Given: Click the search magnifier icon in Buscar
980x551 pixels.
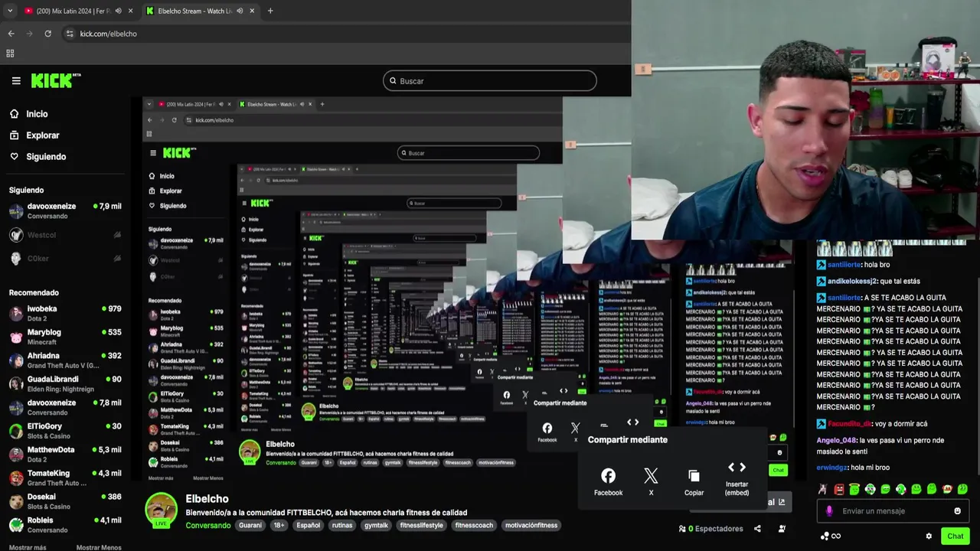Looking at the screenshot, I should [394, 80].
